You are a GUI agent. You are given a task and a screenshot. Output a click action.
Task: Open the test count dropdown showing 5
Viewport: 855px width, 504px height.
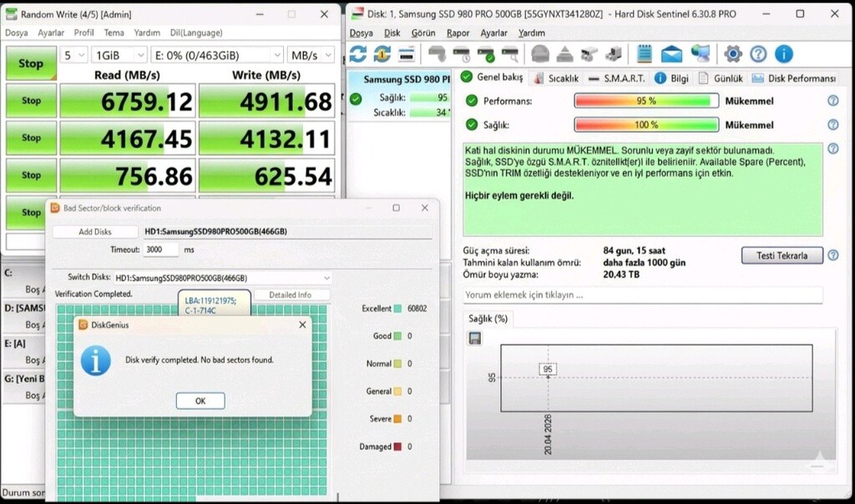coord(73,55)
